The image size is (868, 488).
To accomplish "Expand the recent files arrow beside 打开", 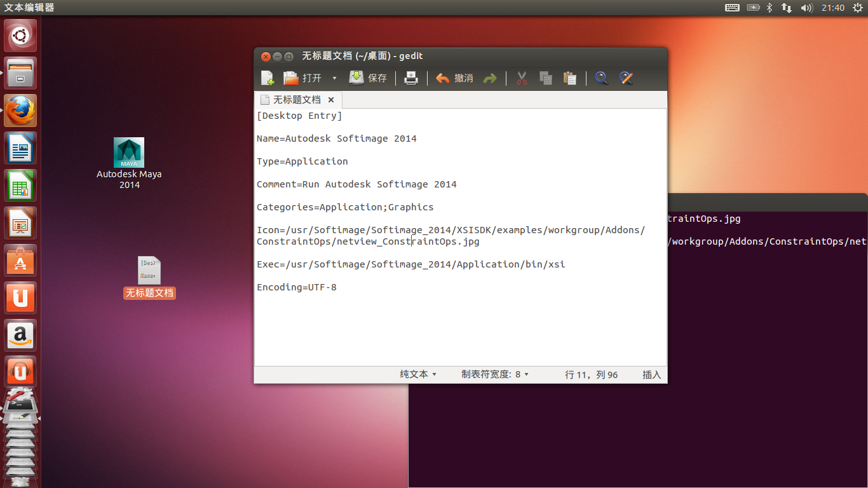I will pyautogui.click(x=334, y=78).
